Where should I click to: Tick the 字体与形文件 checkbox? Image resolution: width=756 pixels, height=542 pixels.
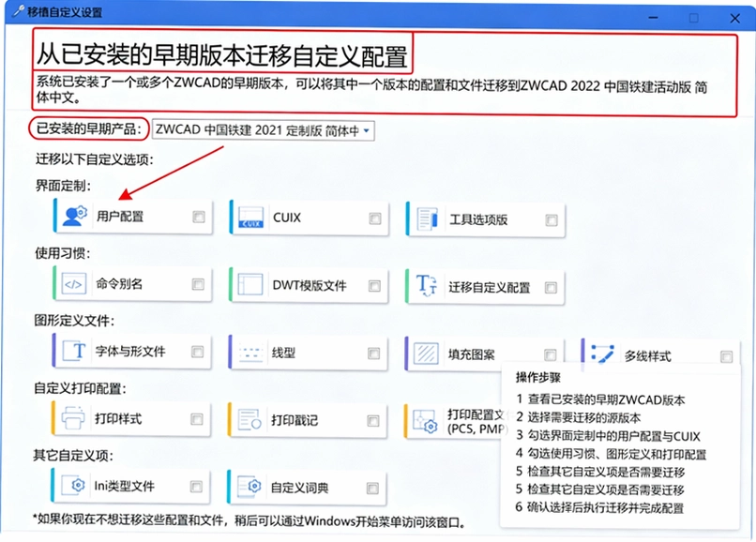click(x=198, y=352)
